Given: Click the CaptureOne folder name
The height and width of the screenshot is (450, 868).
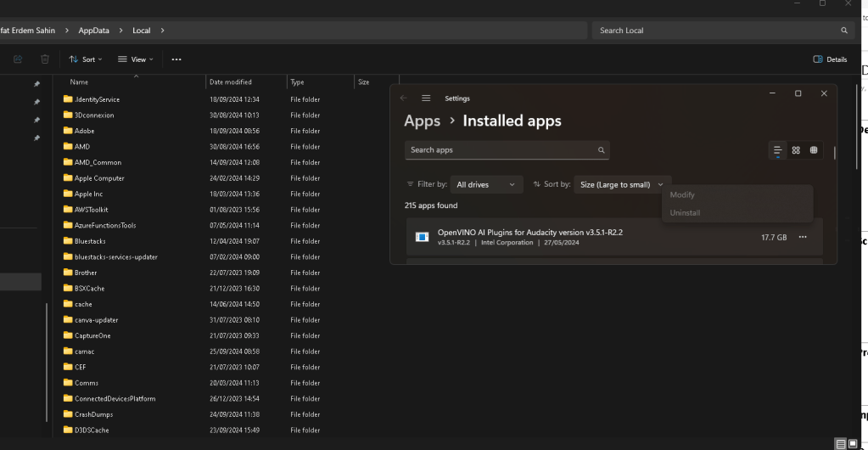Looking at the screenshot, I should 92,336.
